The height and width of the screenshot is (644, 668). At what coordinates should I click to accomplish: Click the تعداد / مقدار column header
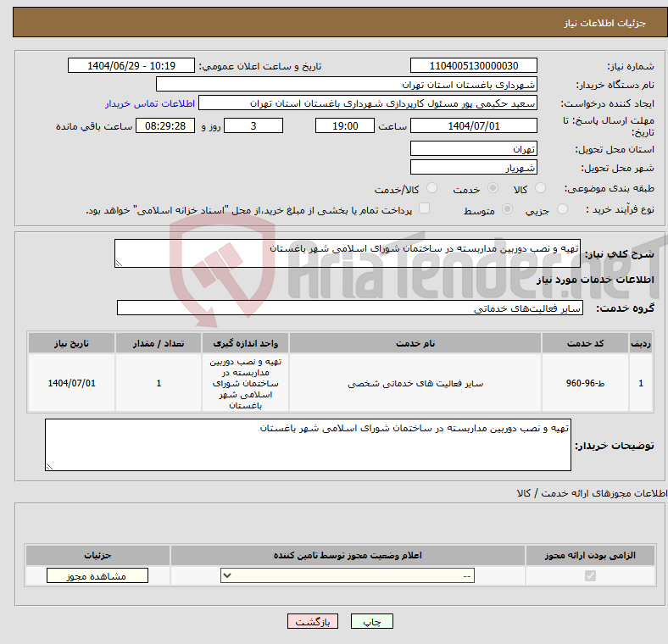(x=159, y=343)
